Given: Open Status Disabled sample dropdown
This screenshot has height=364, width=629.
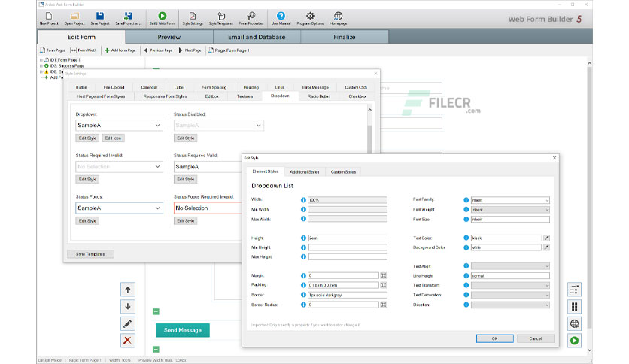Looking at the screenshot, I should click(219, 125).
